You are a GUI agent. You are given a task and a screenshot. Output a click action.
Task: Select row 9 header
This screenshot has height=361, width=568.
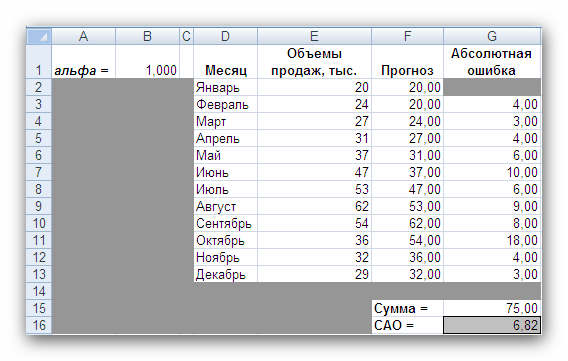pos(39,206)
